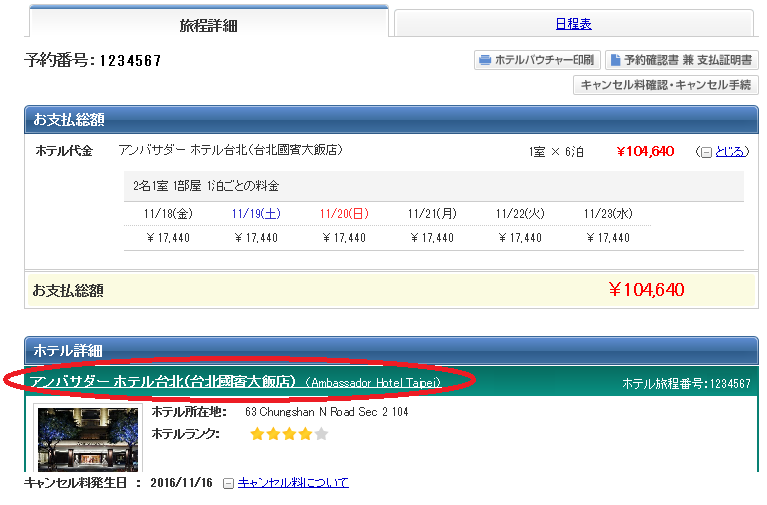
Task: Click the expander icon beside キャンセル料について
Action: (228, 483)
